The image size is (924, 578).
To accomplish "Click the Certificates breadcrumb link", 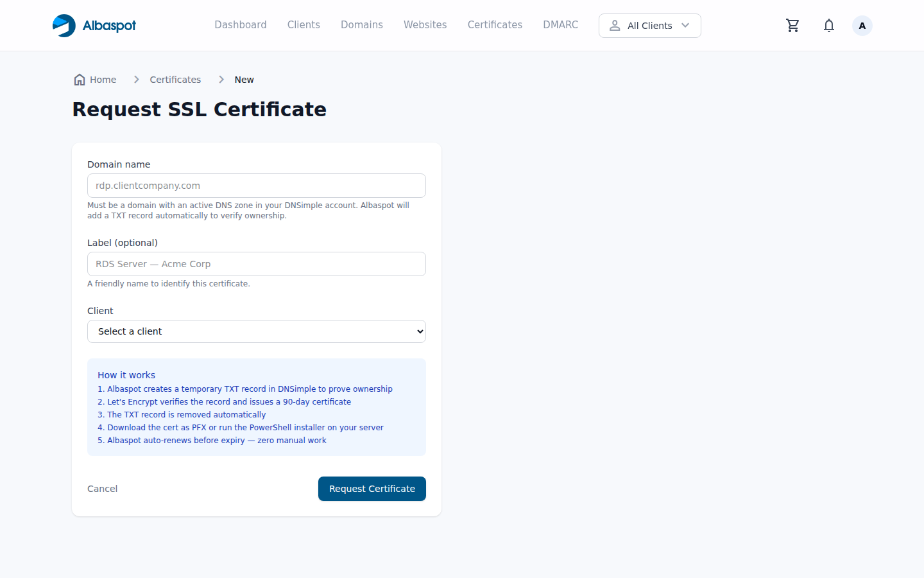I will click(175, 79).
